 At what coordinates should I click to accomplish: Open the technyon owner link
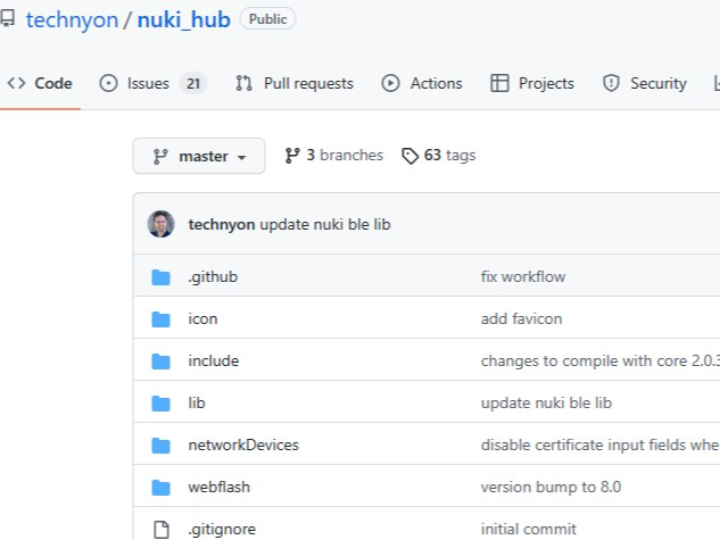(x=72, y=20)
